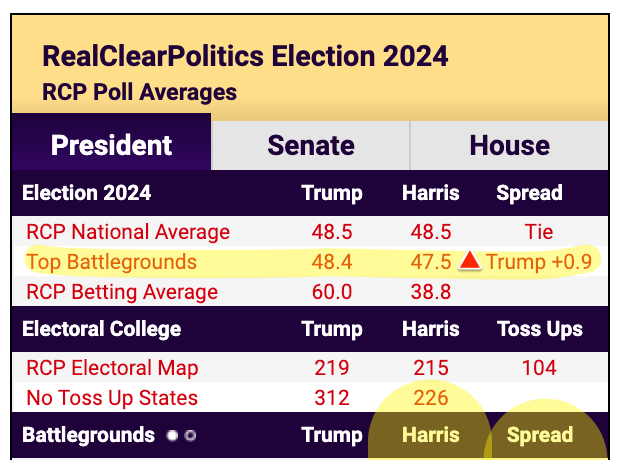Open the RCP National Average link
Viewport: 638px width, 460px height.
[x=128, y=232]
